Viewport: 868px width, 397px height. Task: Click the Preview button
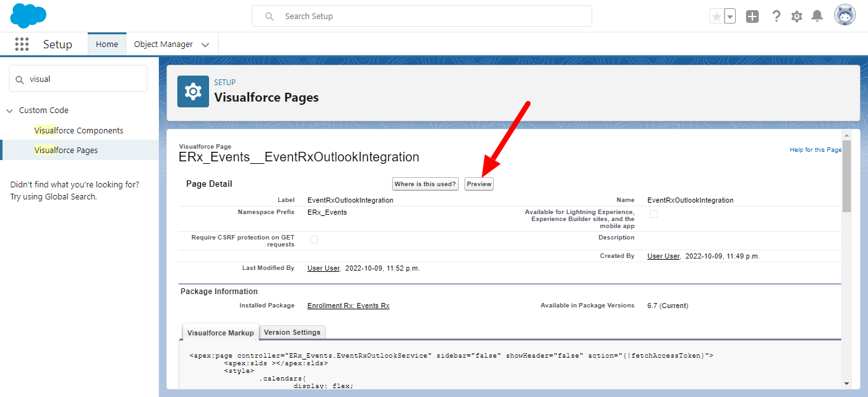click(x=479, y=184)
